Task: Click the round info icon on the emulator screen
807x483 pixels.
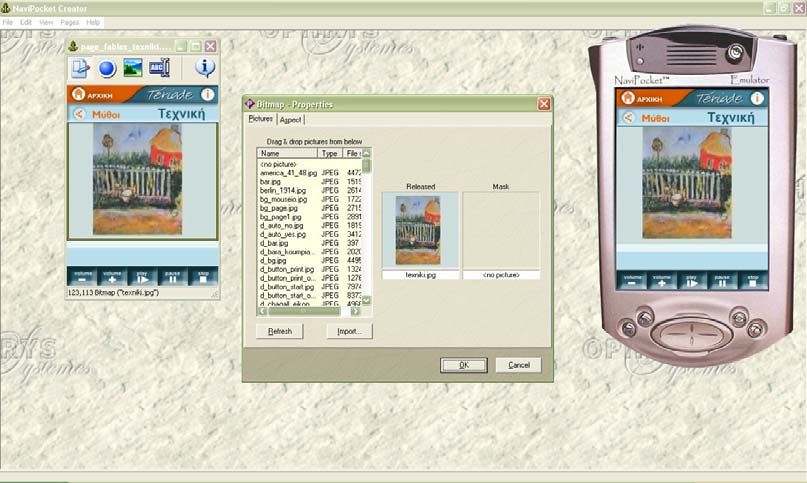Action: click(757, 98)
